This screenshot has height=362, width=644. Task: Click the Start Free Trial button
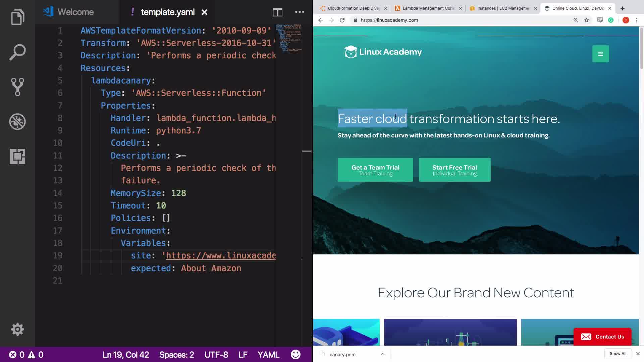coord(454,170)
